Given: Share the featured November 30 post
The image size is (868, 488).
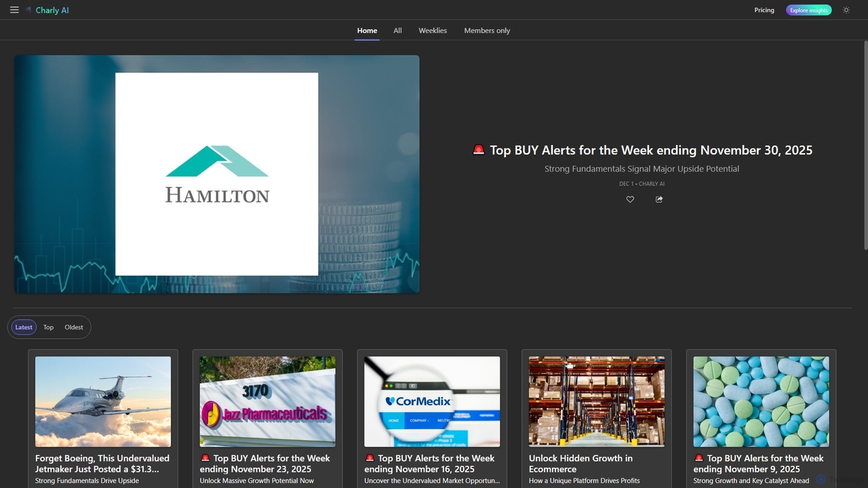Looking at the screenshot, I should 659,199.
